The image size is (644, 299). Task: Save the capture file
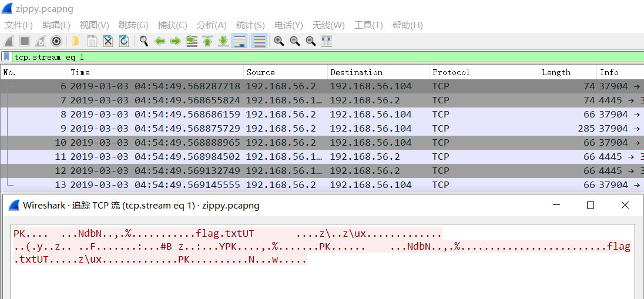[x=92, y=41]
